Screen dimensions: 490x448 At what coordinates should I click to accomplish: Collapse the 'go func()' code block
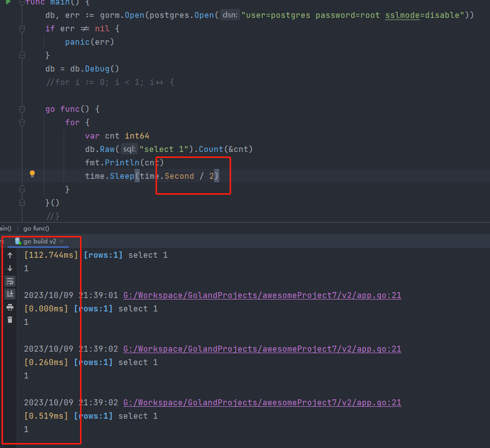click(22, 109)
